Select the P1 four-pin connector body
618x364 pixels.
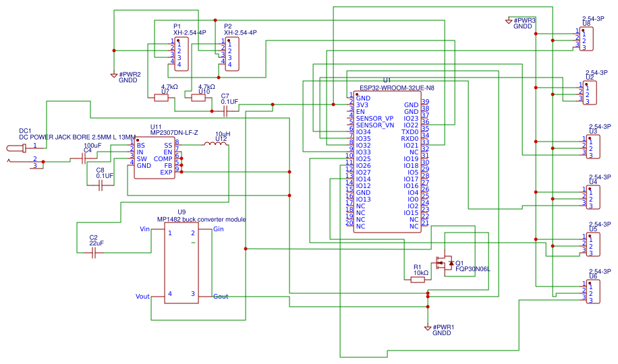point(181,55)
